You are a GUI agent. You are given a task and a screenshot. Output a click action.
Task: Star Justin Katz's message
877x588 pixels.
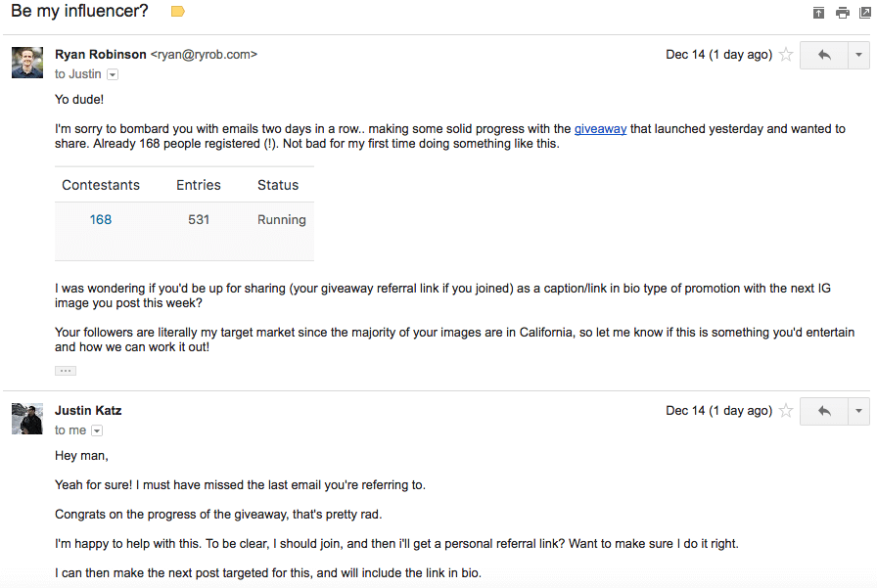tap(786, 411)
